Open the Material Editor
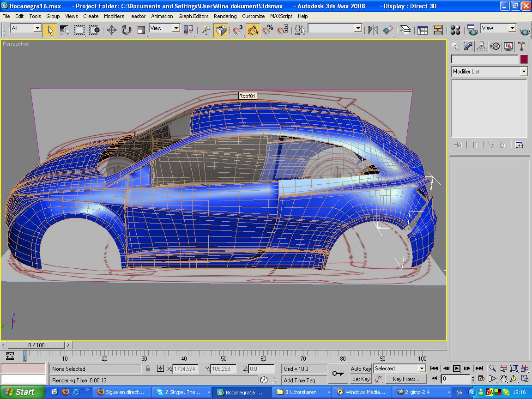Viewport: 532px width, 399px height. pyautogui.click(x=455, y=30)
